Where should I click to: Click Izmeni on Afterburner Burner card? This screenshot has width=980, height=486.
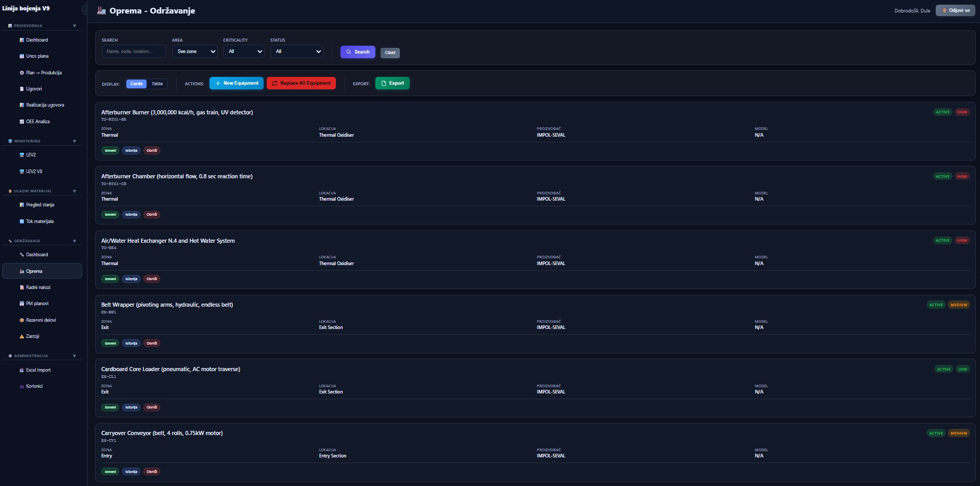point(110,151)
